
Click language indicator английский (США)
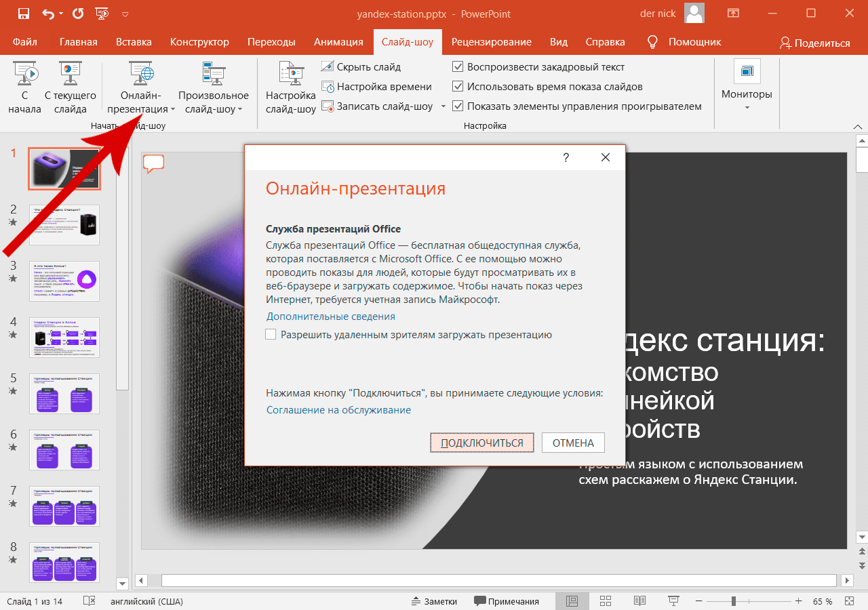(x=146, y=601)
